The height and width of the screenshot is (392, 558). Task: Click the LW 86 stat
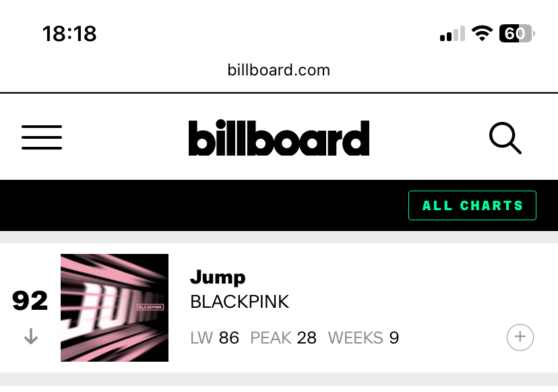(214, 338)
